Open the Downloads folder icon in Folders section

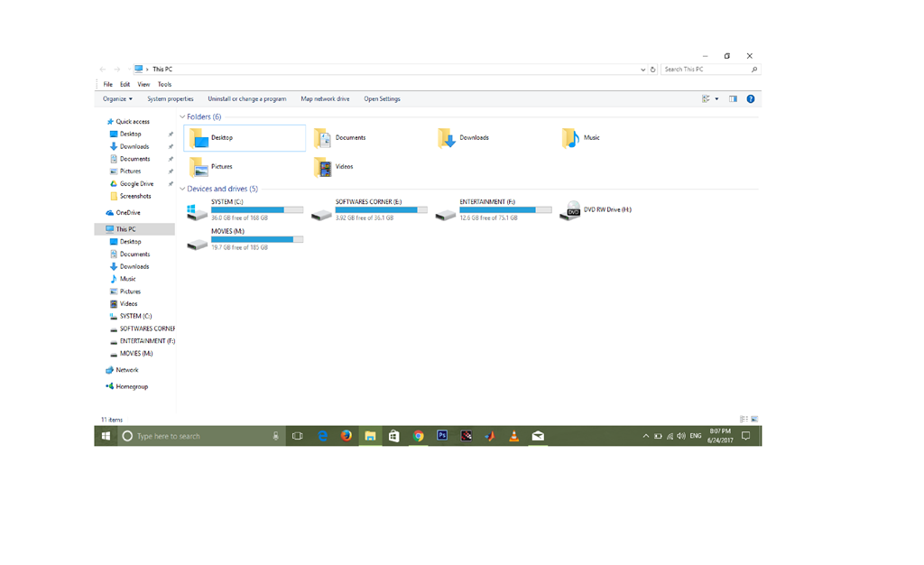[x=446, y=138]
